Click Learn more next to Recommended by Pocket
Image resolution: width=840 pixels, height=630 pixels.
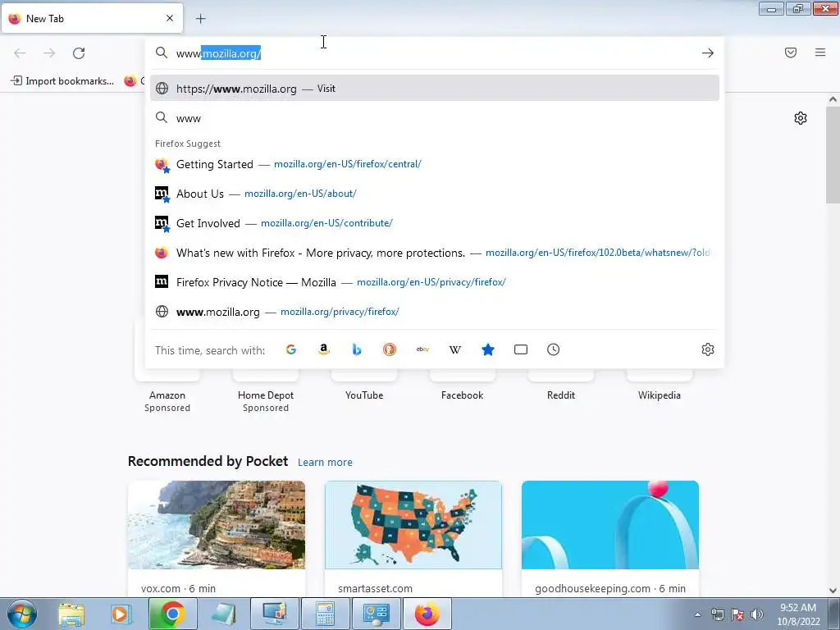click(325, 463)
